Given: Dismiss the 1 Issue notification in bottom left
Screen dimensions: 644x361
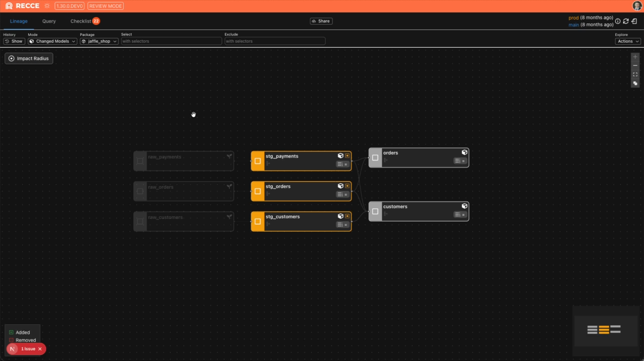Looking at the screenshot, I should click(40, 348).
